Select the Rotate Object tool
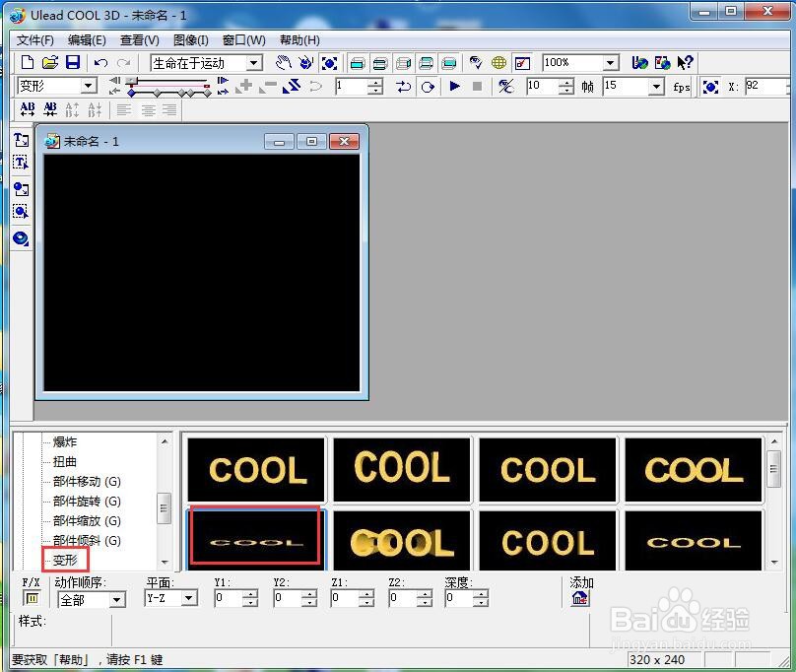 [x=305, y=62]
